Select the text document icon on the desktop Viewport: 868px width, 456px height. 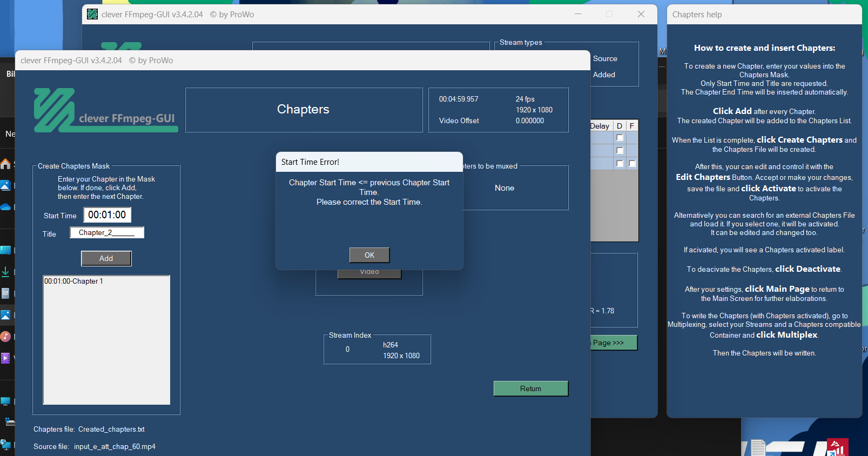click(x=758, y=448)
